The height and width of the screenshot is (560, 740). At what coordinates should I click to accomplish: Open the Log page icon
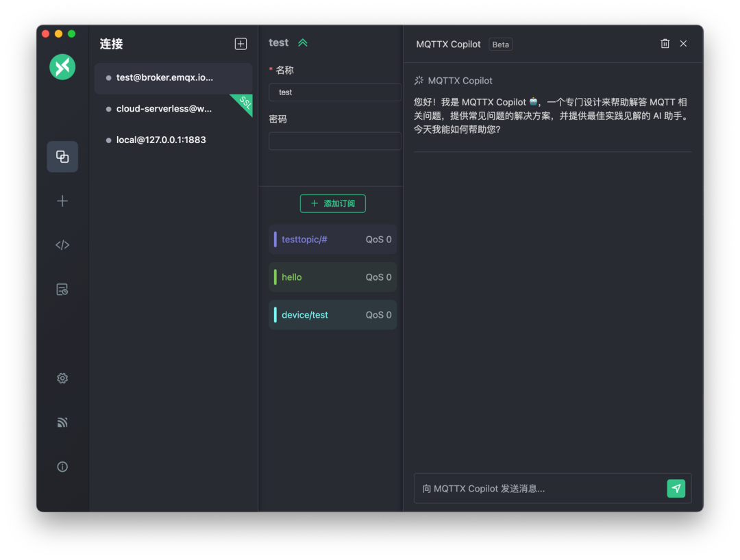[62, 290]
